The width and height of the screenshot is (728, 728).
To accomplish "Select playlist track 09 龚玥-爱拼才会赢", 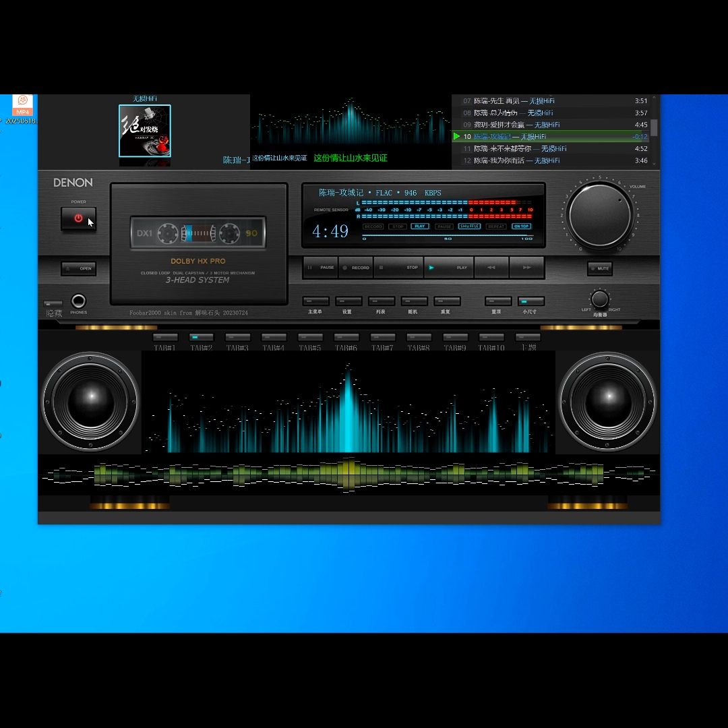I will [x=551, y=125].
